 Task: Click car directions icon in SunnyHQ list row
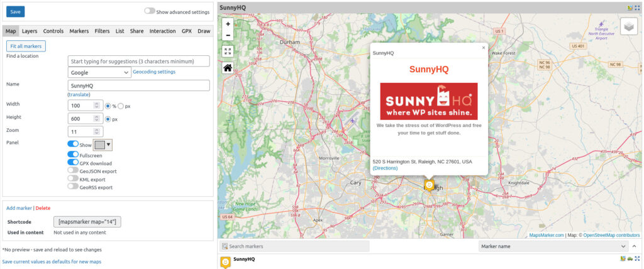[630, 258]
